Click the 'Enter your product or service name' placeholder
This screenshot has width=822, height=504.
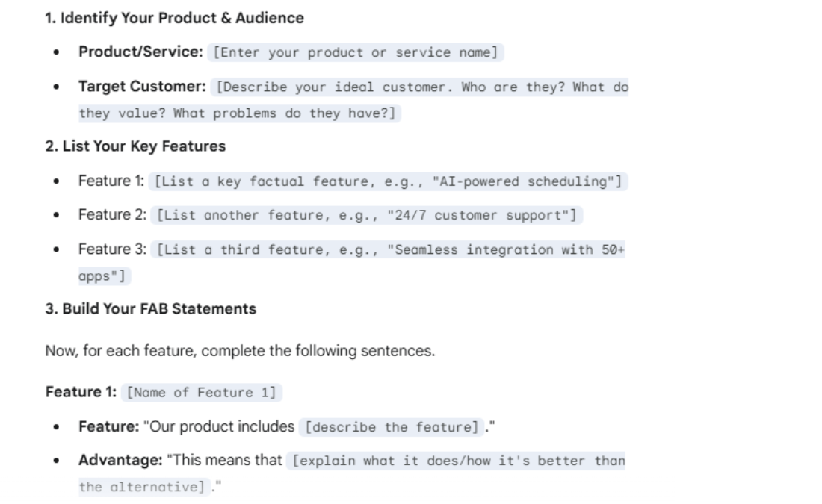click(x=355, y=53)
